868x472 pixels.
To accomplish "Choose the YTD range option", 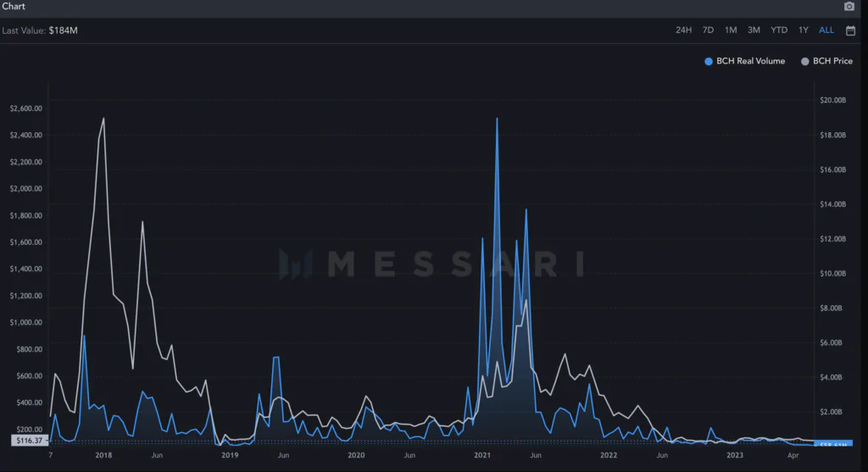I will click(779, 31).
